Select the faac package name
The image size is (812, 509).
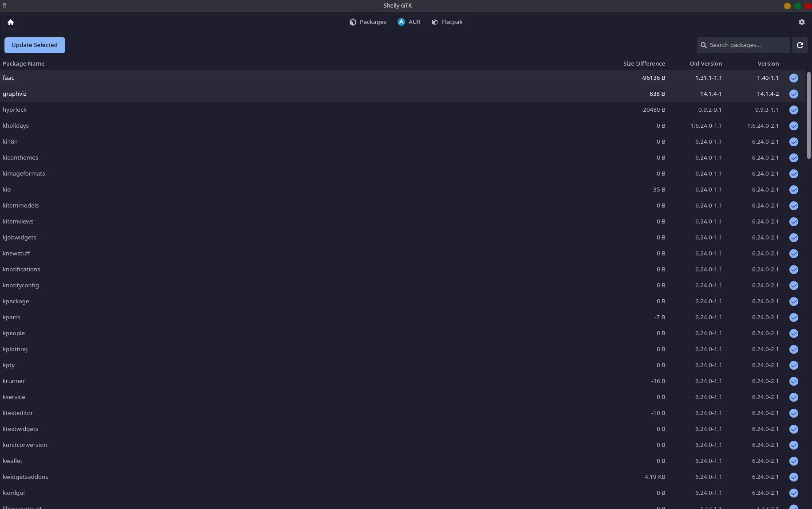point(8,78)
